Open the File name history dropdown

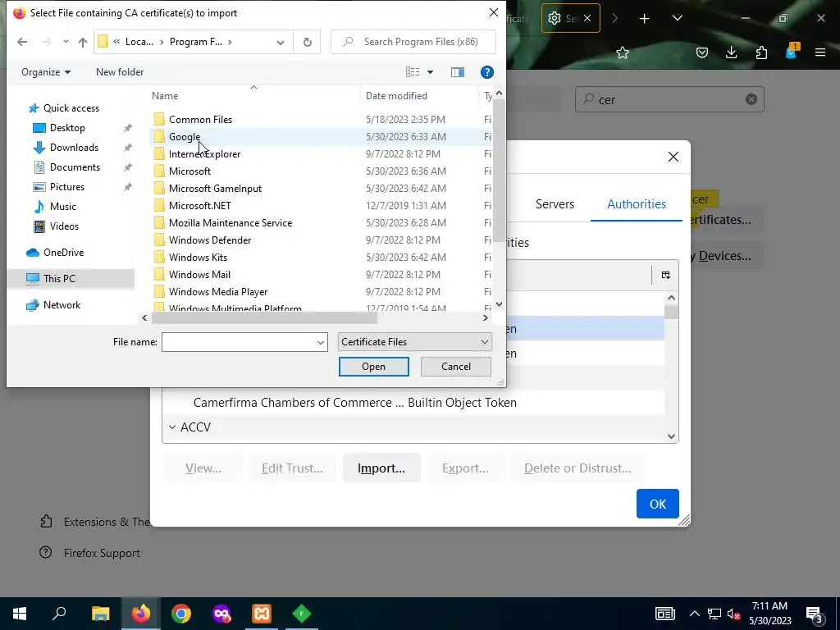point(321,342)
